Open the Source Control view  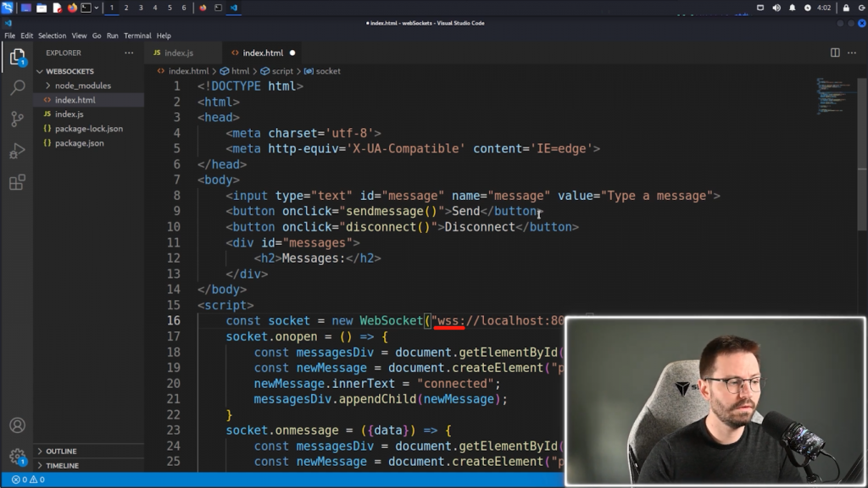click(17, 119)
